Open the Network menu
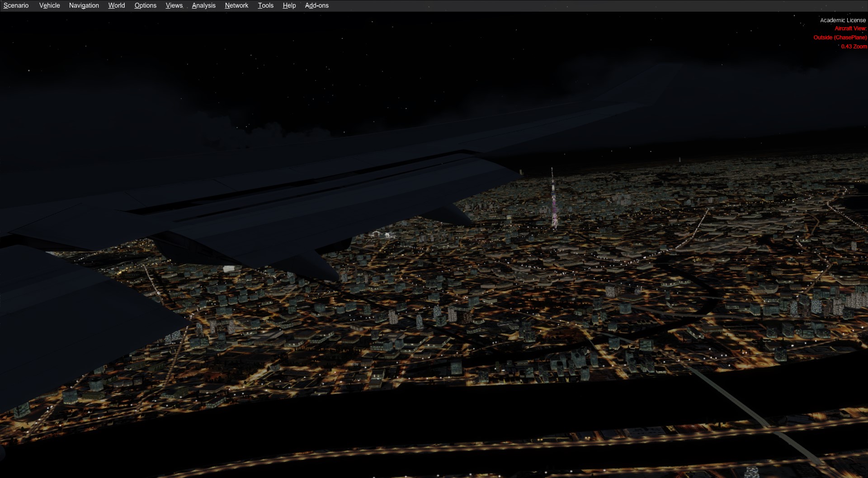This screenshot has width=868, height=478. [x=236, y=5]
